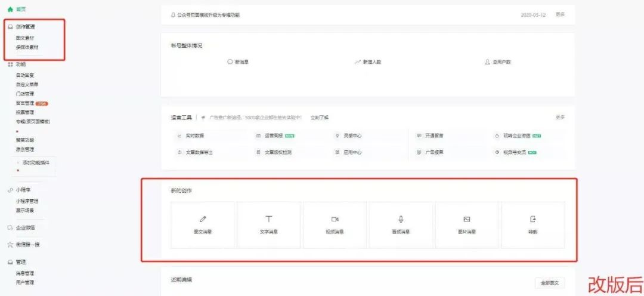Select the 转载 repost icon card
This screenshot has width=644, height=296.
click(532, 225)
